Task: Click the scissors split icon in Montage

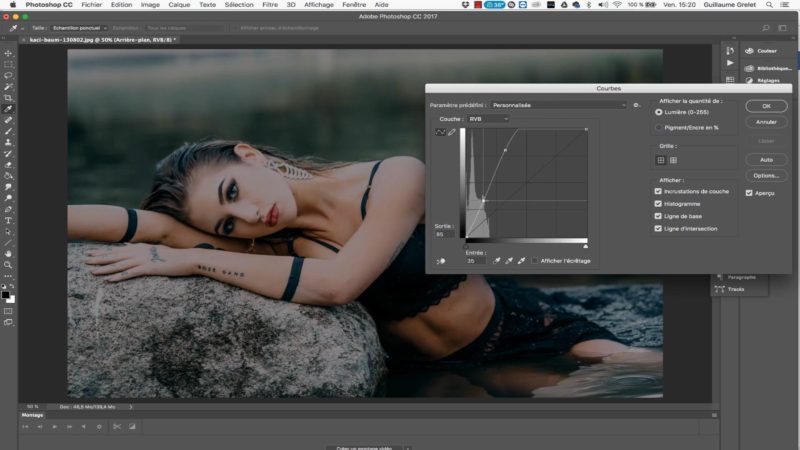Action: 117,427
